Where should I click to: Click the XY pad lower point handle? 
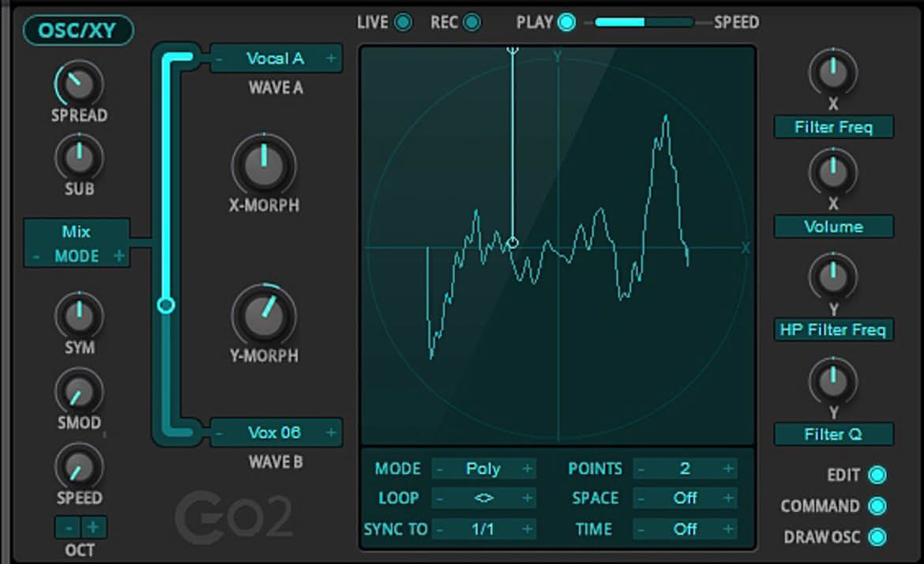click(513, 243)
